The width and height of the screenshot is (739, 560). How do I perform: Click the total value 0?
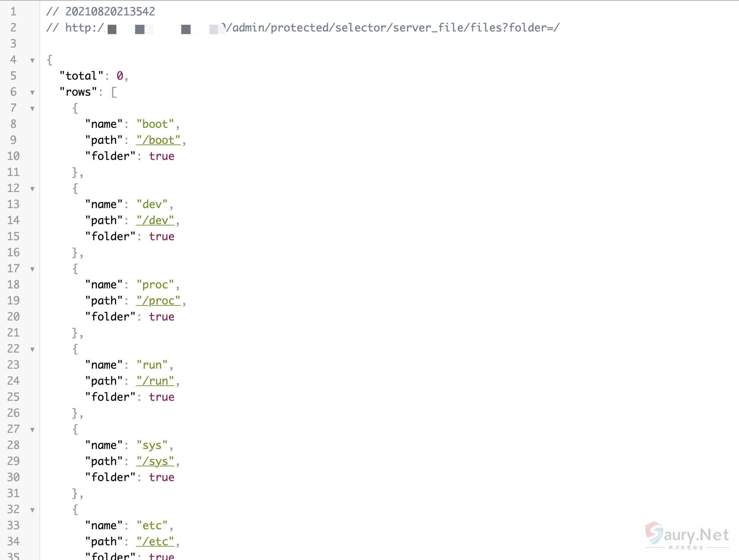[120, 76]
